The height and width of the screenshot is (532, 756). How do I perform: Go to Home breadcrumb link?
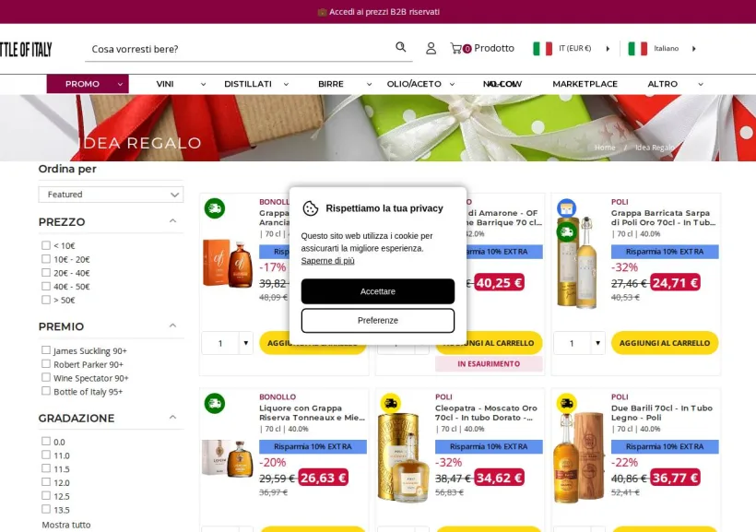[605, 148]
